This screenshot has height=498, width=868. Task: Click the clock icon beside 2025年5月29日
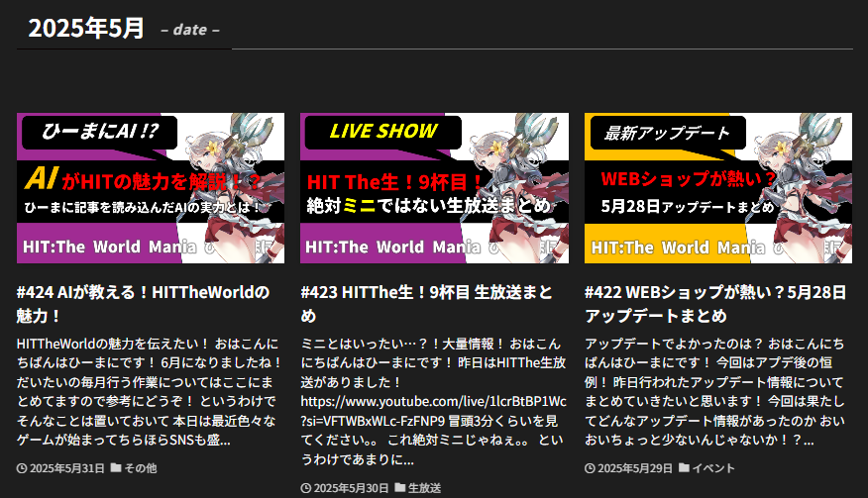coord(591,468)
